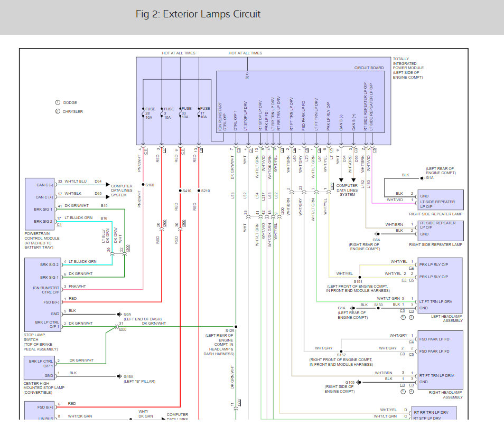Click the L217 wire label
Screen dimensions: 504x427
(x=263, y=196)
